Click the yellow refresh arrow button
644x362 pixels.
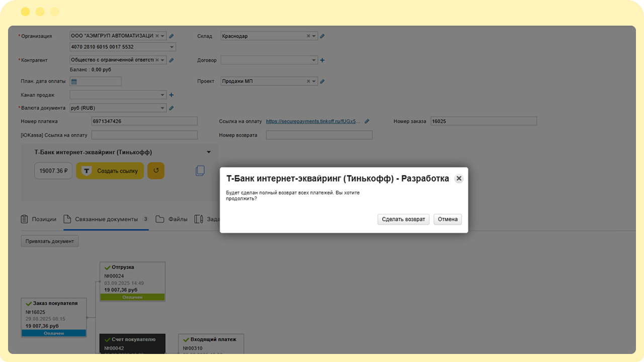click(x=156, y=171)
